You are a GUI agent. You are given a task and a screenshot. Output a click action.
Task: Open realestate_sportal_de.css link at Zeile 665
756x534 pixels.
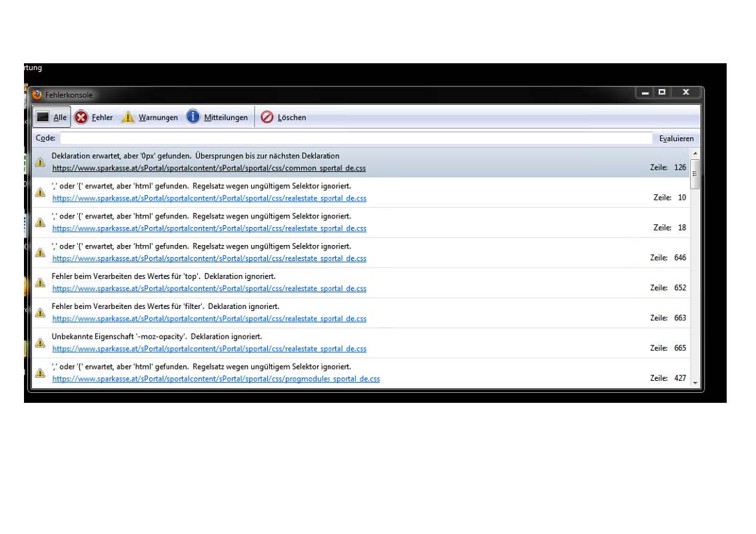click(209, 349)
